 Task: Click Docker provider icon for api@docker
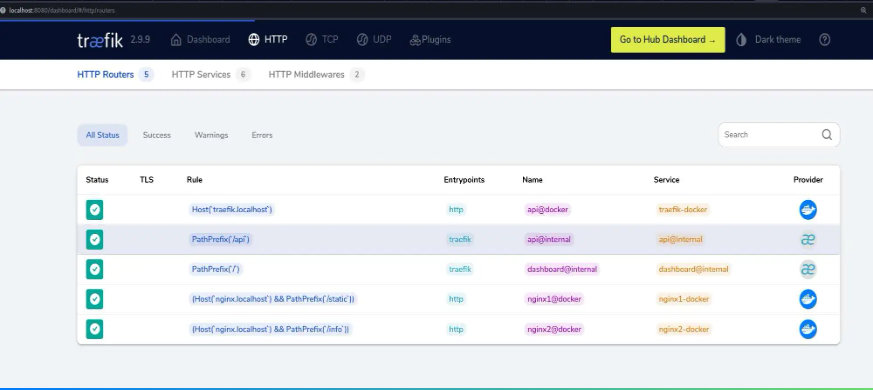[808, 209]
